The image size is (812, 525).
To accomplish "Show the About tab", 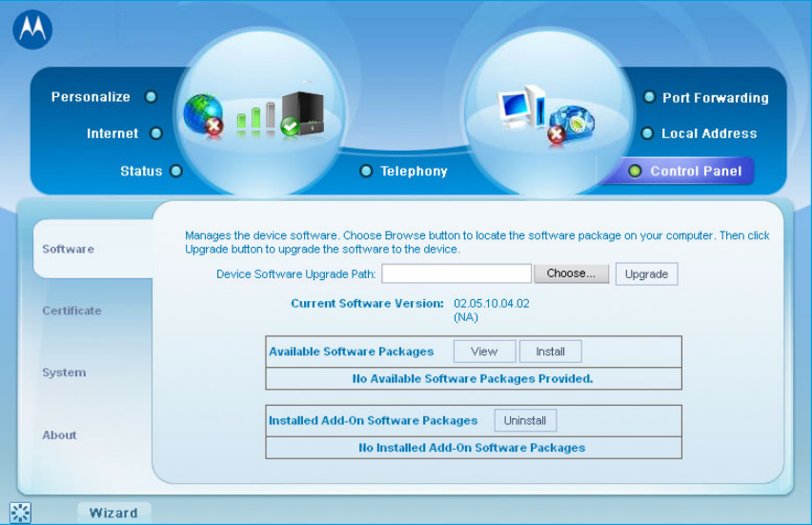I will pyautogui.click(x=59, y=435).
